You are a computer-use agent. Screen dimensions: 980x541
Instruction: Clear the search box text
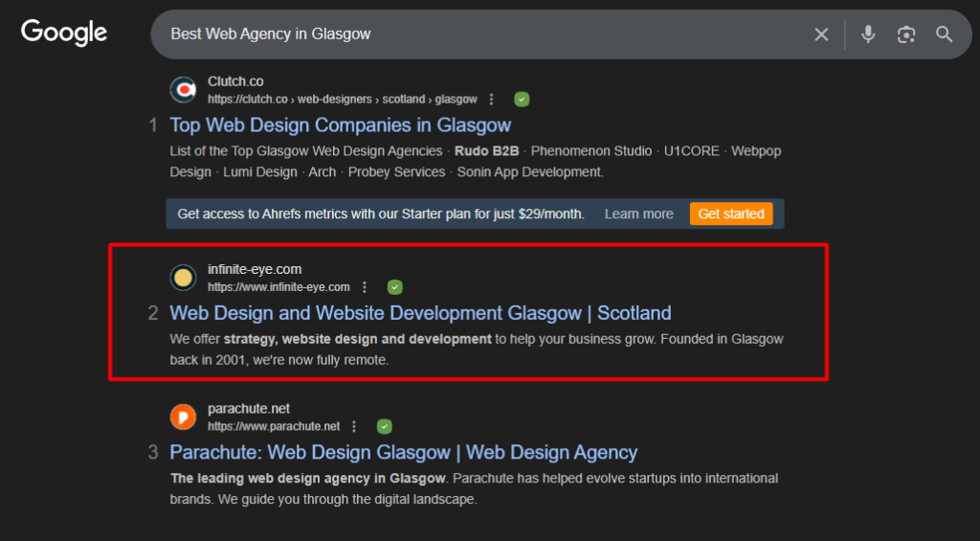click(821, 34)
